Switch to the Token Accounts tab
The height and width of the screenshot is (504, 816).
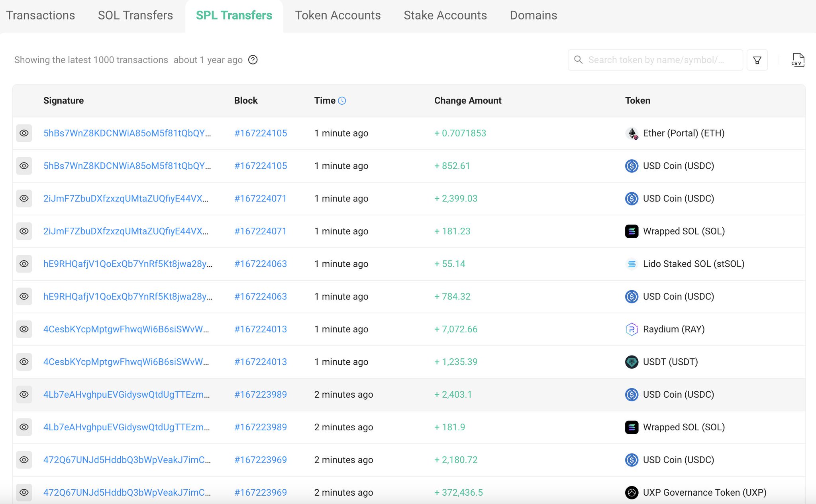pyautogui.click(x=337, y=16)
